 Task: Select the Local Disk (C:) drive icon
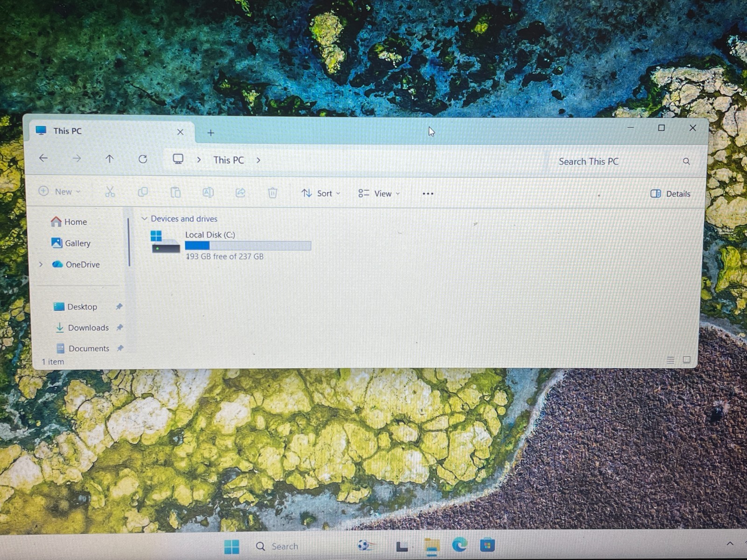pos(165,242)
